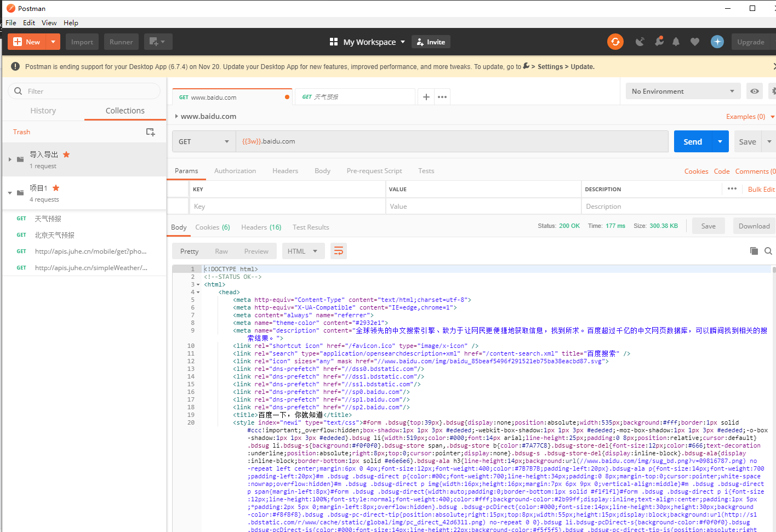Switch to the 天气预报 request tab
The height and width of the screenshot is (532, 776).
[355, 97]
